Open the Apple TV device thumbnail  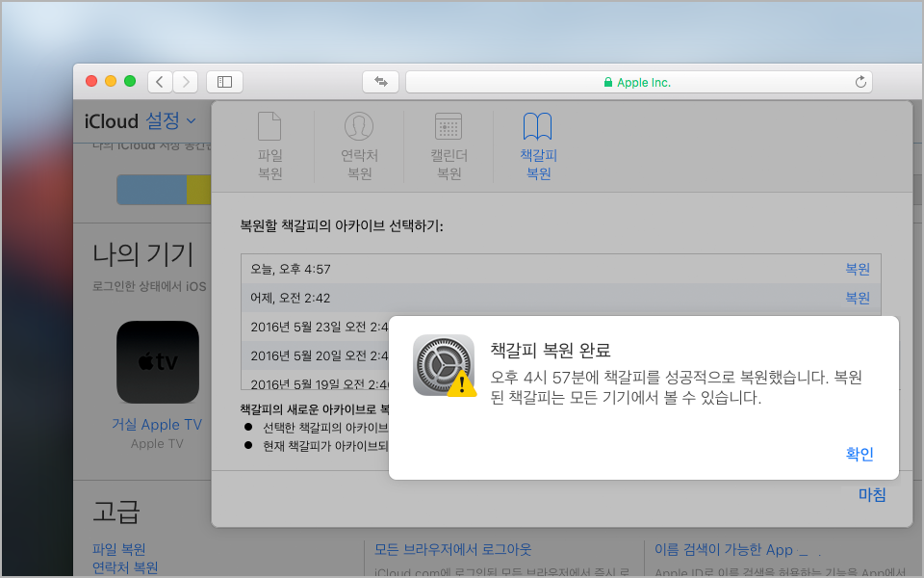(x=157, y=362)
